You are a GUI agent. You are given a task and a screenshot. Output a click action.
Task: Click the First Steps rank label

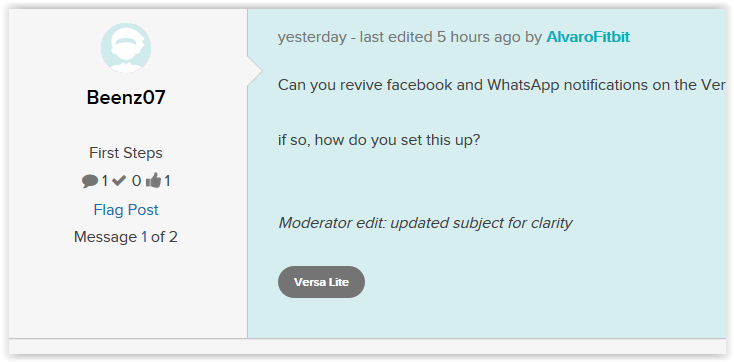pyautogui.click(x=126, y=153)
